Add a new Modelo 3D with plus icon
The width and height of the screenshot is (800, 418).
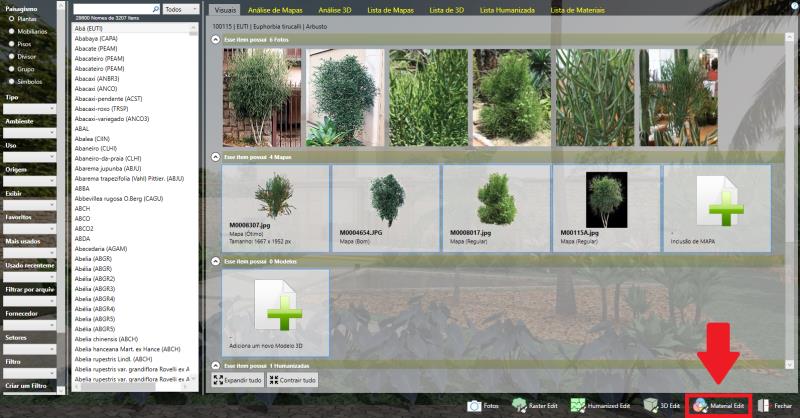(x=275, y=303)
